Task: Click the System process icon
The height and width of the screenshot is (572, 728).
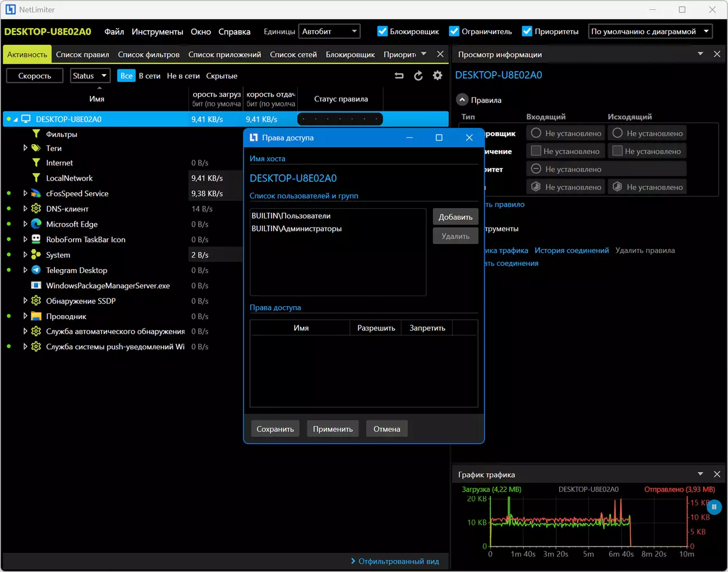Action: pyautogui.click(x=36, y=255)
